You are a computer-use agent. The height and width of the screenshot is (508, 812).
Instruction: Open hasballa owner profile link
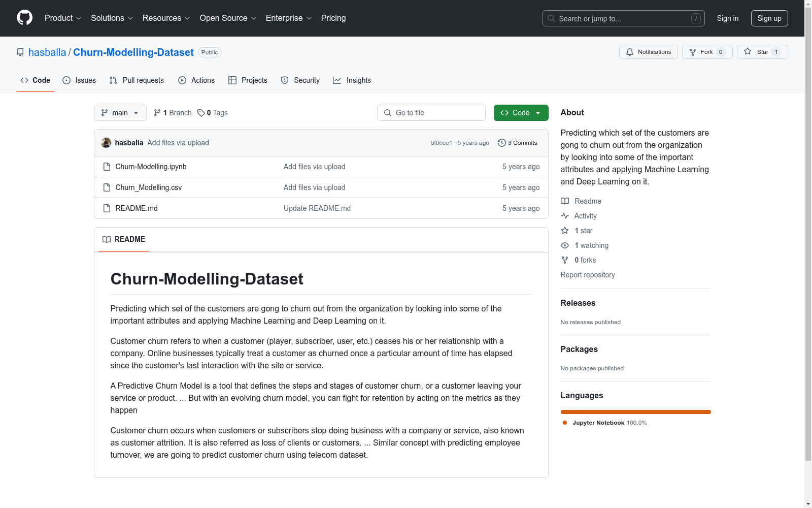[47, 52]
